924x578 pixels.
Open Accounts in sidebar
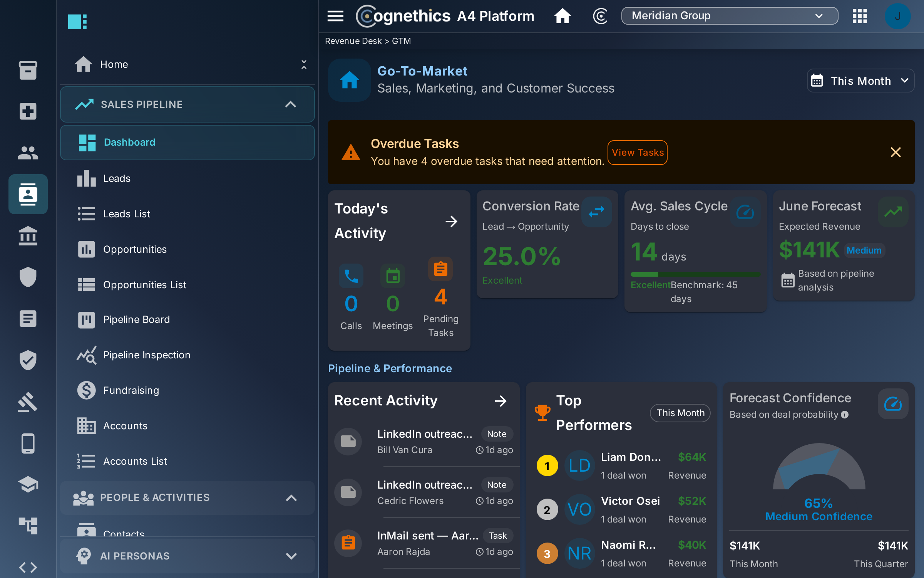187,426
